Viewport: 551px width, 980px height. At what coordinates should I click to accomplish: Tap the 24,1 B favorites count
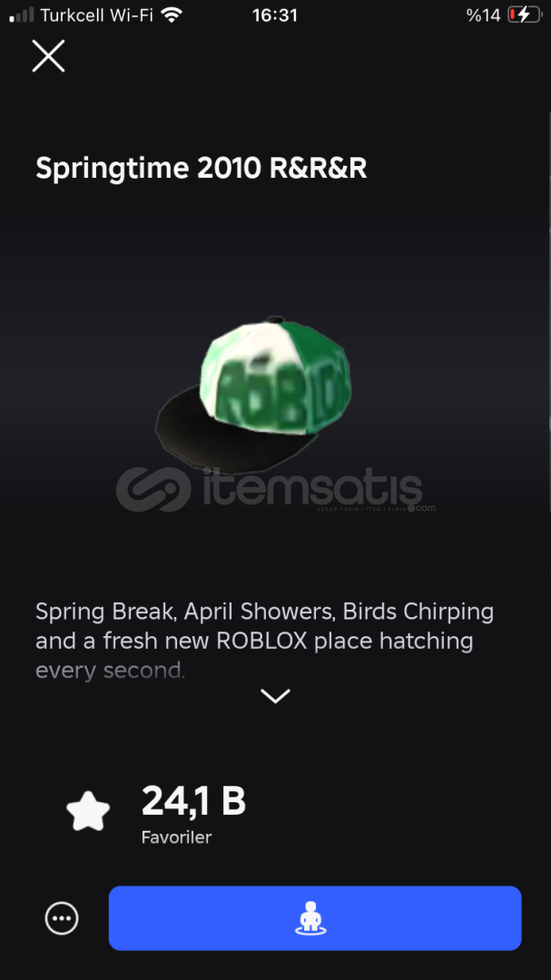pyautogui.click(x=193, y=801)
